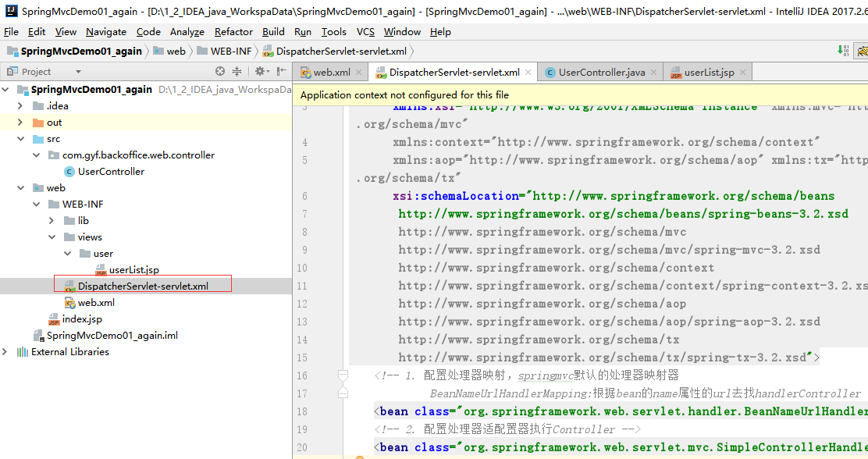This screenshot has height=459, width=868.
Task: Close the DispatcherServlet-servlet.xml tab
Action: 528,73
